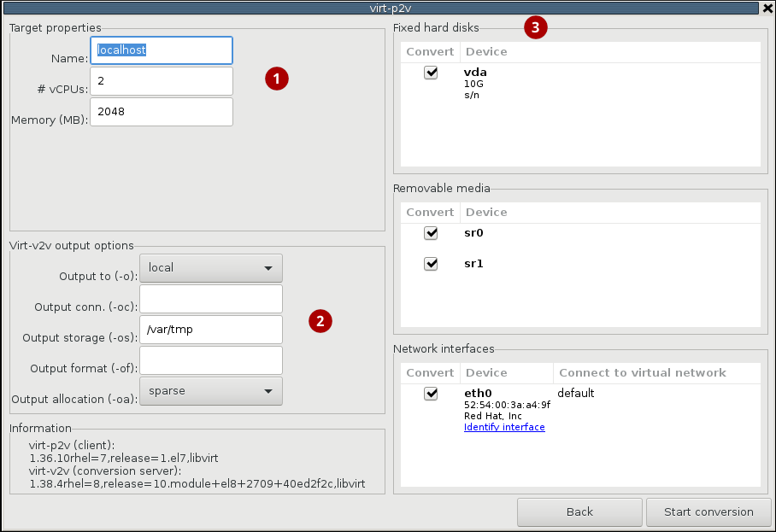Click the Convert column header under Fixed hard disks

point(430,51)
